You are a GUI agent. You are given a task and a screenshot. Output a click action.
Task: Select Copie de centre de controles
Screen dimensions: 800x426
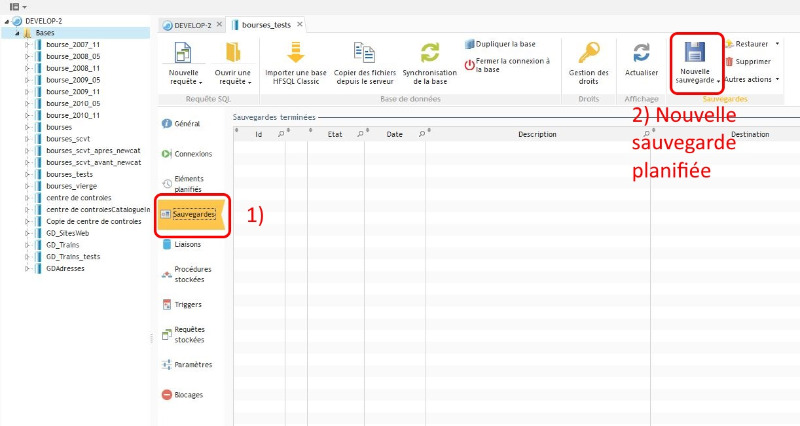click(94, 221)
